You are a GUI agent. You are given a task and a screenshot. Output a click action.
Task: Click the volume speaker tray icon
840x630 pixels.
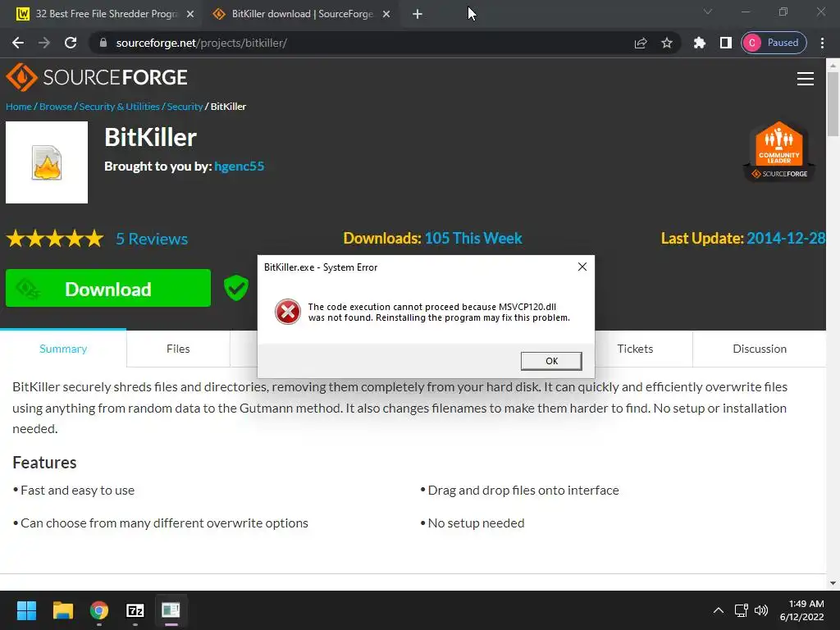click(x=760, y=610)
